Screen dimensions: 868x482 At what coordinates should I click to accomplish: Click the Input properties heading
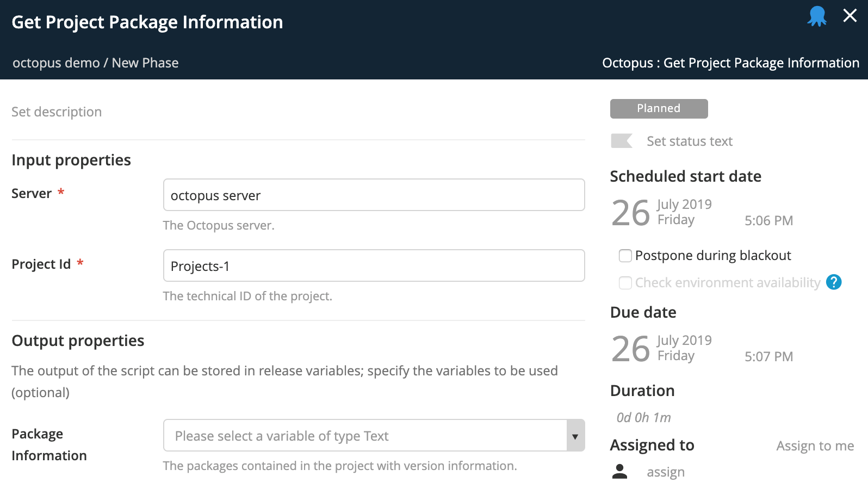71,160
